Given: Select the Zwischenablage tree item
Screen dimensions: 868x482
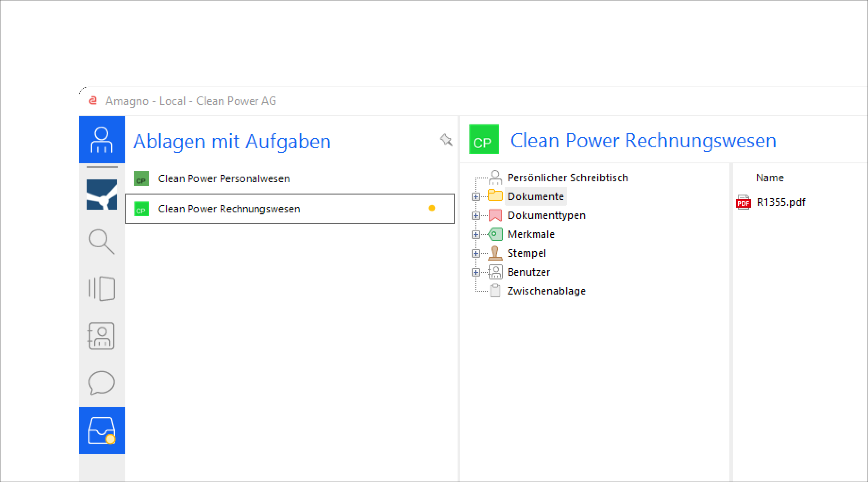Looking at the screenshot, I should [x=546, y=291].
